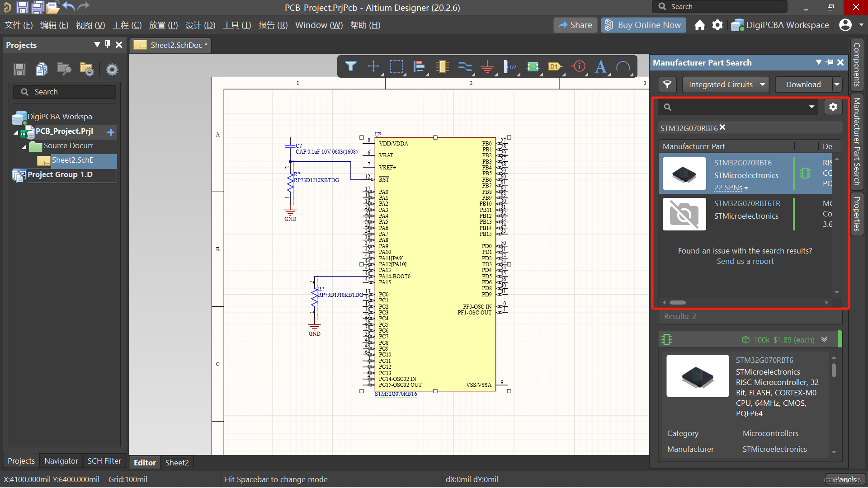Expand the part search results price dropdown
868x488 pixels.
tap(824, 339)
